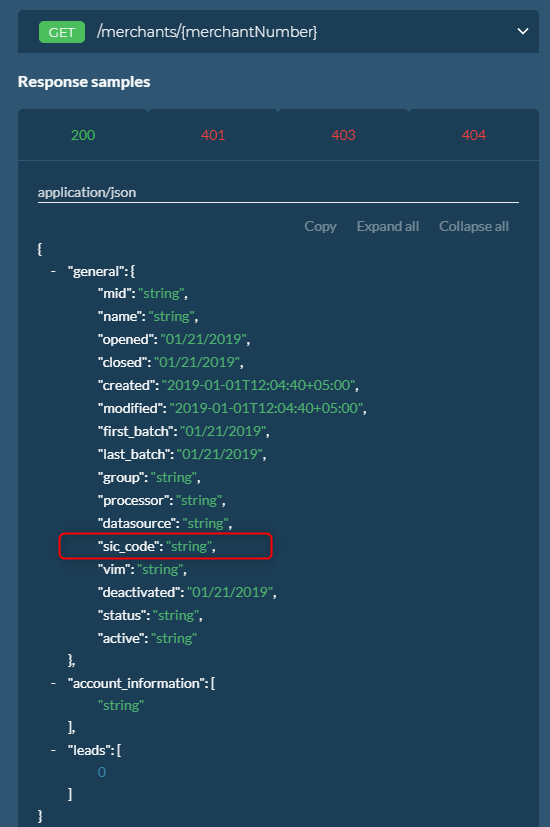This screenshot has width=550, height=827.
Task: Collapse the "leads" array node
Action: tap(53, 750)
